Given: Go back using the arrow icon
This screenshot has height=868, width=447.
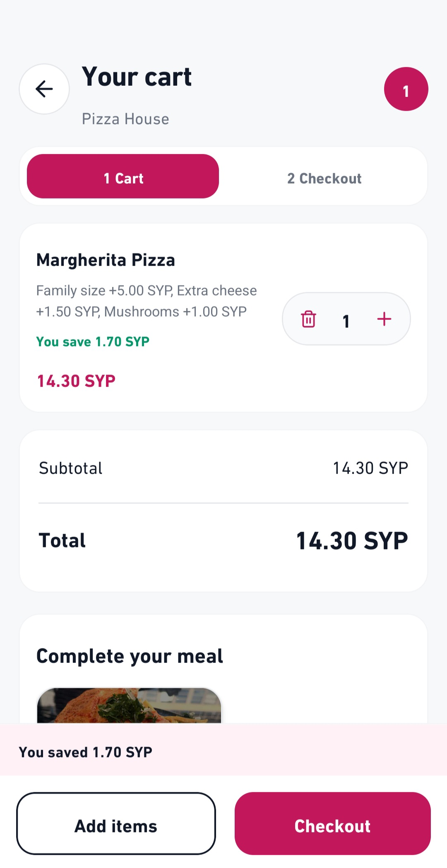Looking at the screenshot, I should click(44, 89).
